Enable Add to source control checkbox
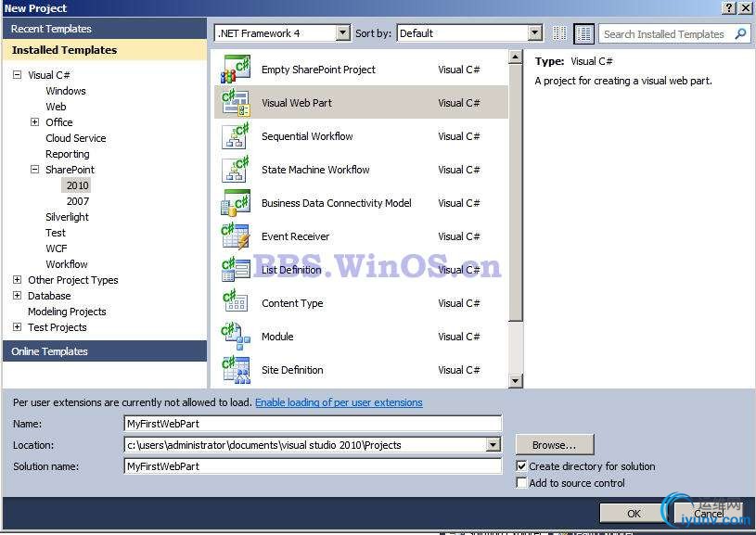The image size is (756, 535). pos(521,482)
